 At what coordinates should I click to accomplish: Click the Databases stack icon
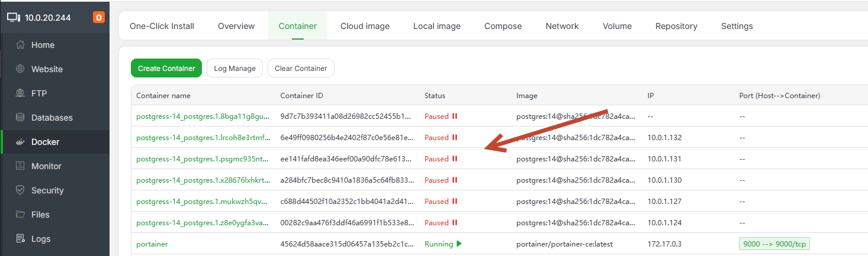20,118
